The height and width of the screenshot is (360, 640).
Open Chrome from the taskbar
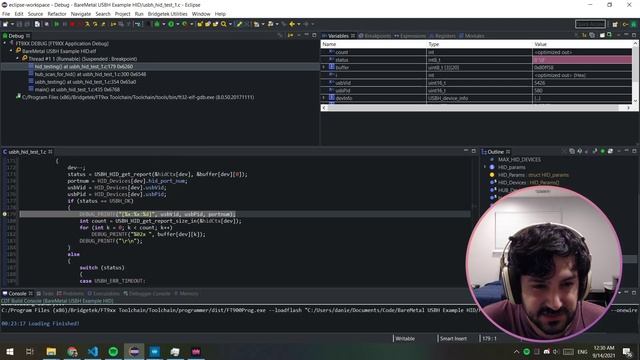(72, 351)
